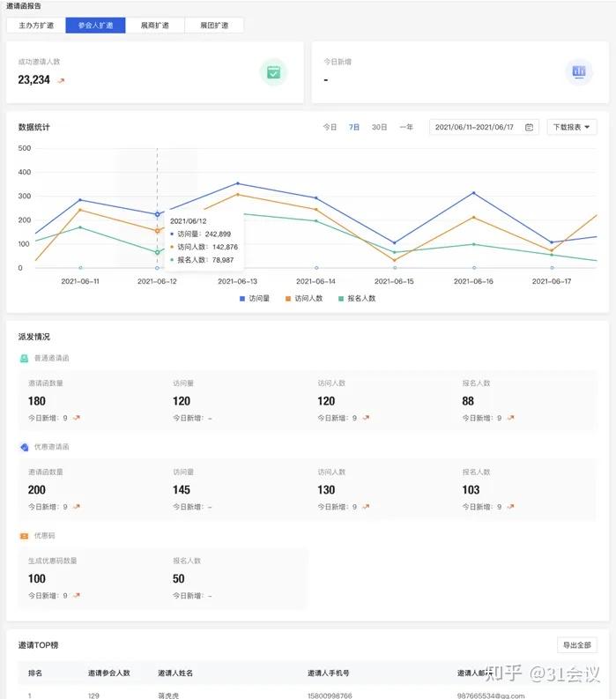Select the 一年 time range
616x699 pixels.
point(406,127)
